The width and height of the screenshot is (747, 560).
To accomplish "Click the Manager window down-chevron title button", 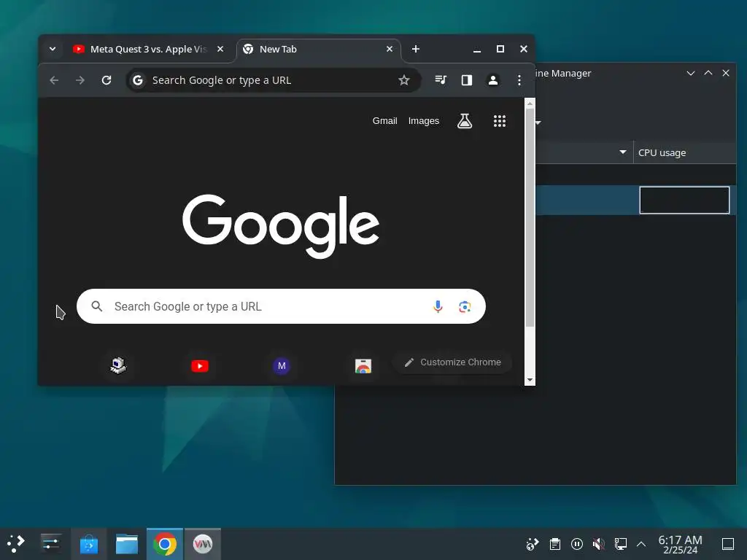I will pyautogui.click(x=691, y=74).
